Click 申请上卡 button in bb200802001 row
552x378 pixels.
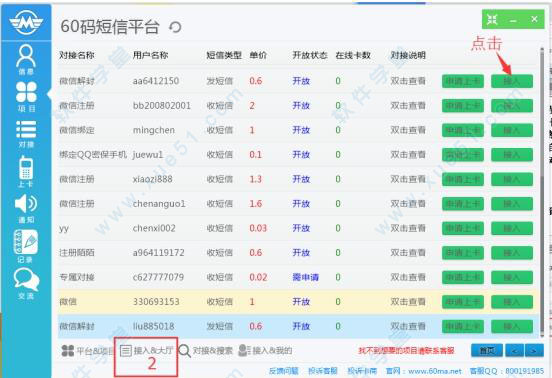coord(463,106)
